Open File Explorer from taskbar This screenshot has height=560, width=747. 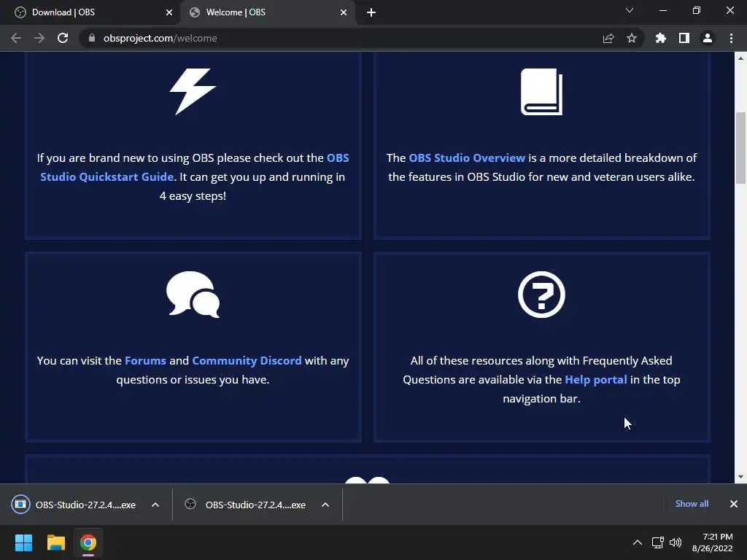[x=55, y=542]
